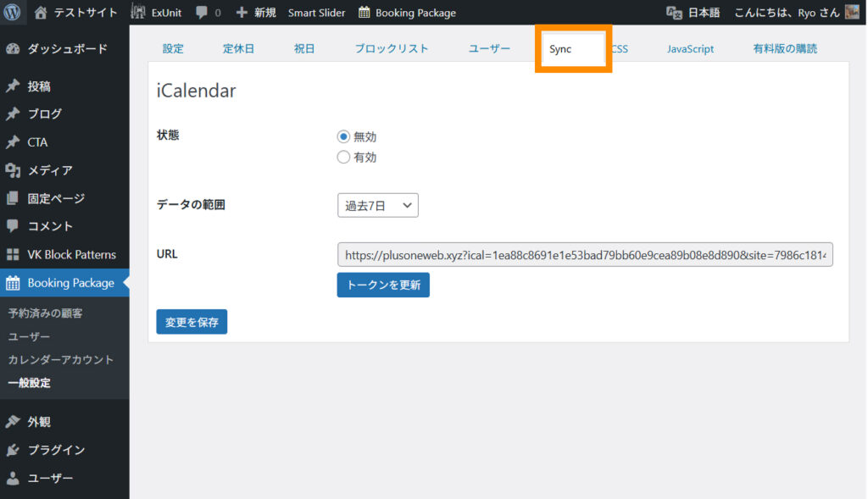Open the Ryo user avatar thumbnail
Viewport: 868px width, 499px height.
[852, 13]
